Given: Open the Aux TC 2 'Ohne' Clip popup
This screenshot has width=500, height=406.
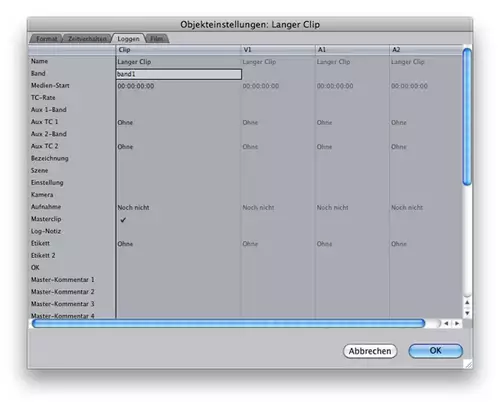Looking at the screenshot, I should (125, 147).
